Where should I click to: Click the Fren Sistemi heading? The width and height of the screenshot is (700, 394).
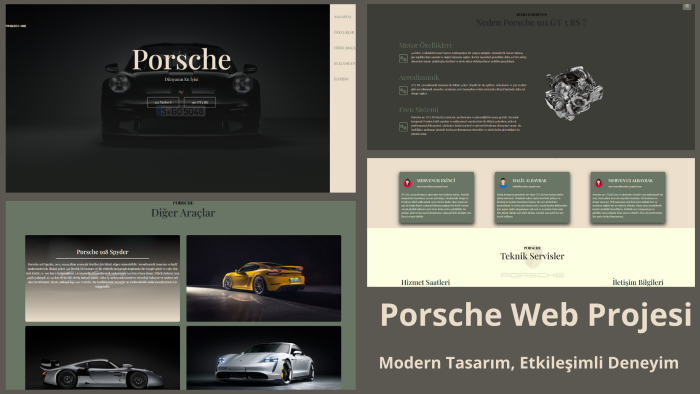point(418,109)
